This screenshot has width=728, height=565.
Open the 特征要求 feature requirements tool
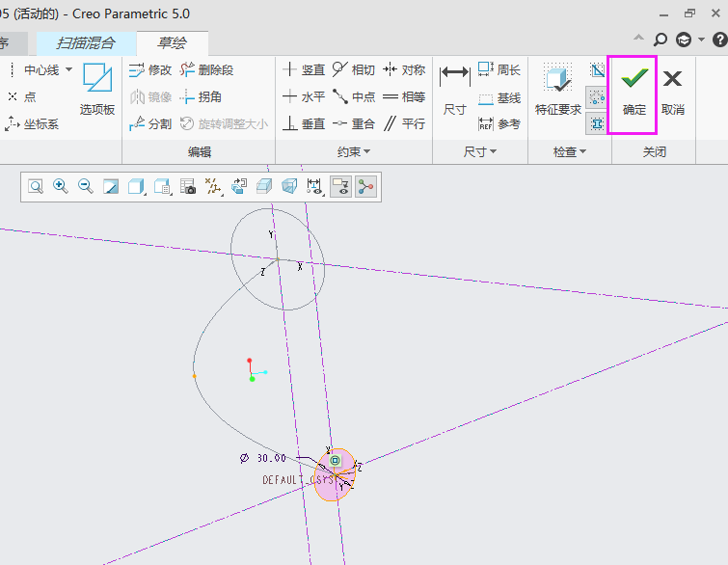[558, 92]
